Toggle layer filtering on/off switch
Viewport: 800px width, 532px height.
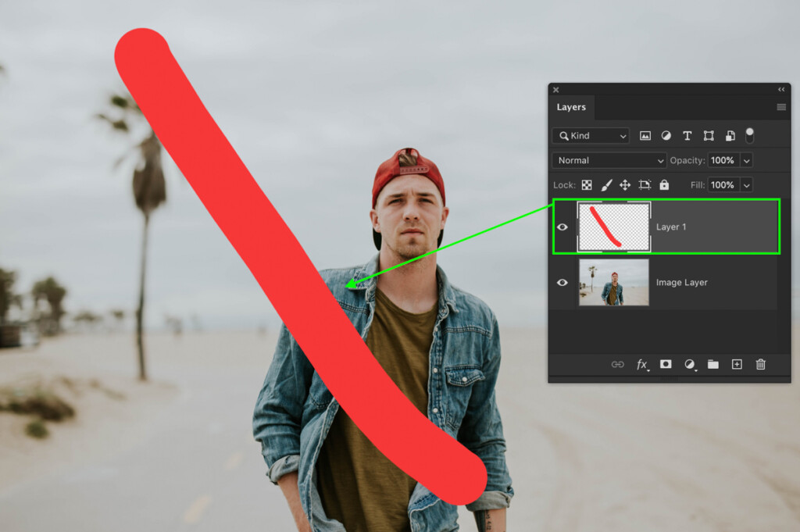pyautogui.click(x=749, y=135)
